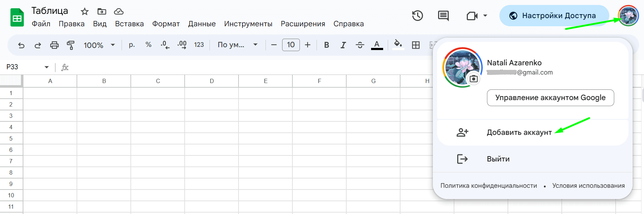
Task: Click the font size field showing 10
Action: [291, 45]
